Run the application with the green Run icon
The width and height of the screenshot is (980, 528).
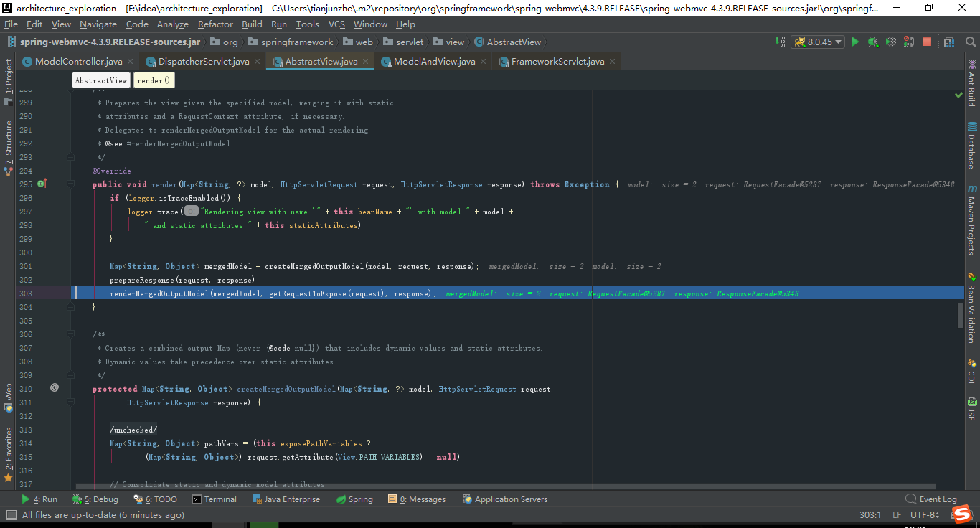coord(854,42)
